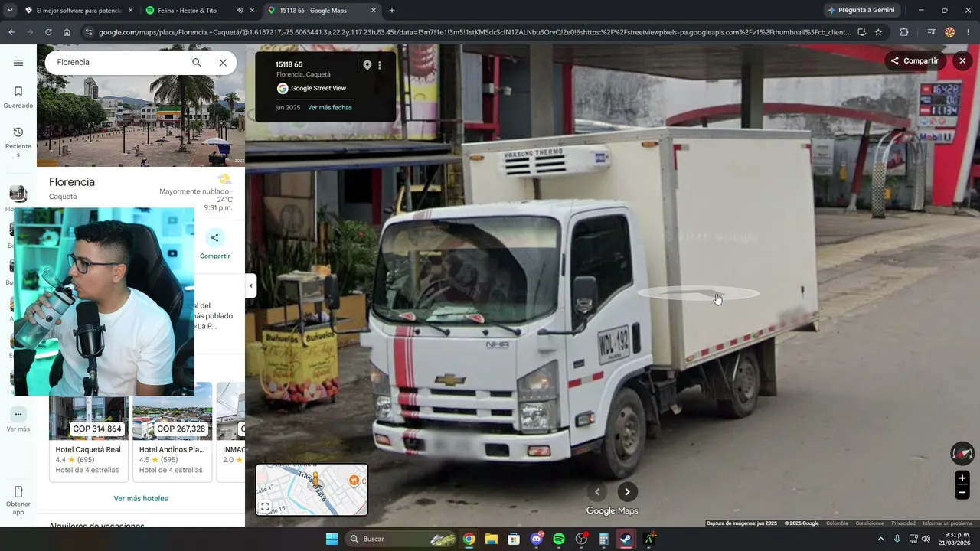
Task: Click Ver más hoteles link
Action: 141,499
